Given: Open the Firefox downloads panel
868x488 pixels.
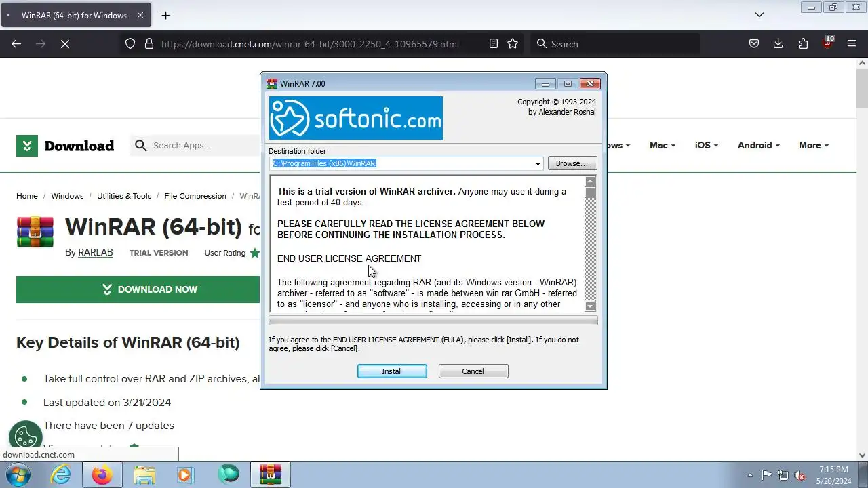Looking at the screenshot, I should click(x=778, y=44).
